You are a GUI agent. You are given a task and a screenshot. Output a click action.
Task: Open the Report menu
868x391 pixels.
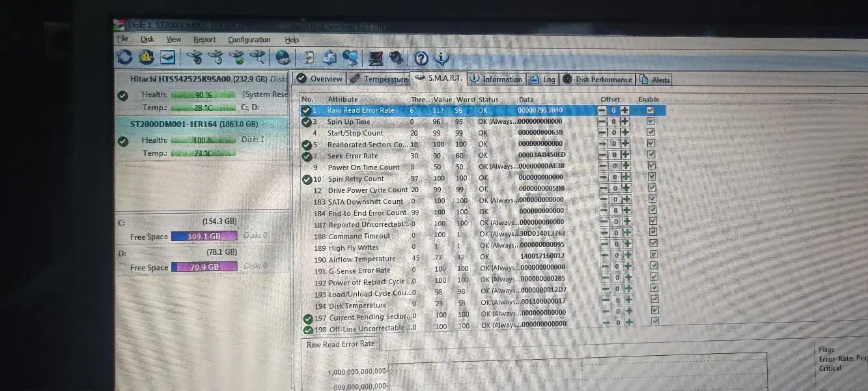pos(204,40)
